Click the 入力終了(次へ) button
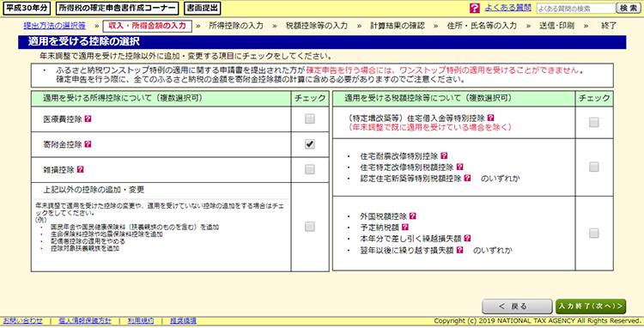The image size is (644, 328). click(x=591, y=307)
